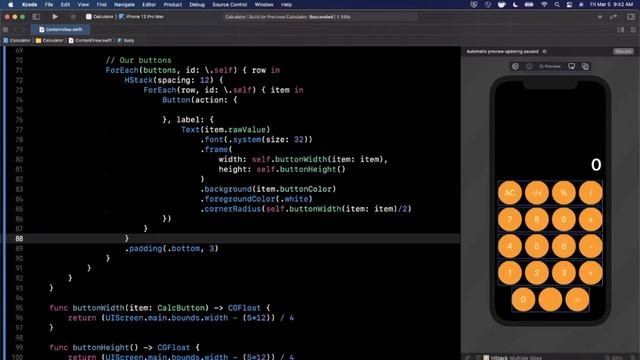
Task: Toggle the navigator sidebar panel icon
Action: coord(36,17)
